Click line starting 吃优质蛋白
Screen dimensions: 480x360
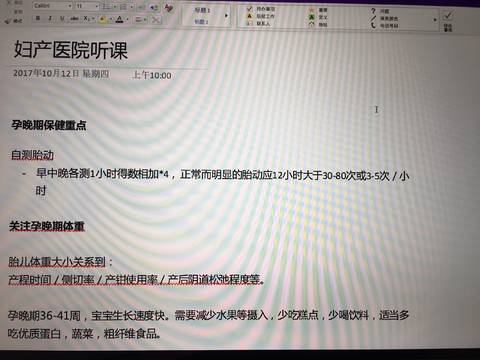[84, 333]
